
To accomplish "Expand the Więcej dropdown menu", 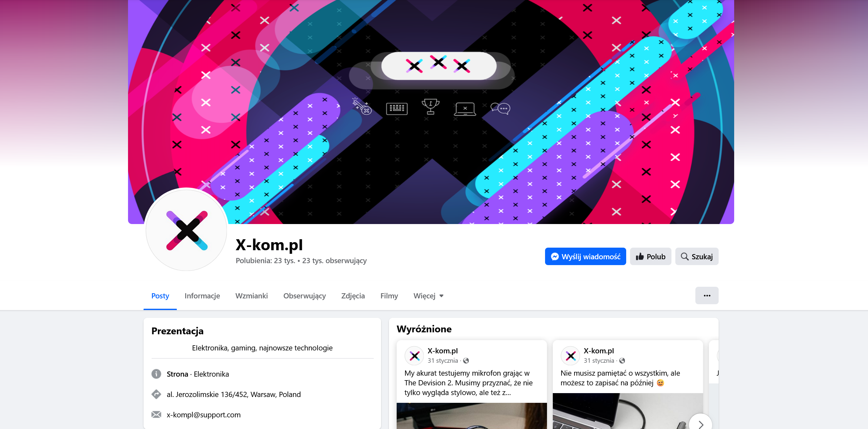I will (x=428, y=296).
